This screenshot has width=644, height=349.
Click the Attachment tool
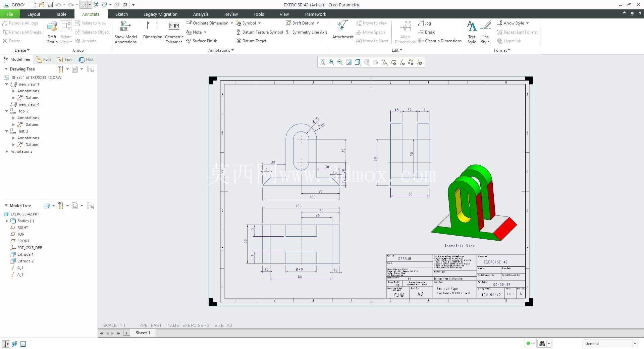[x=343, y=30]
